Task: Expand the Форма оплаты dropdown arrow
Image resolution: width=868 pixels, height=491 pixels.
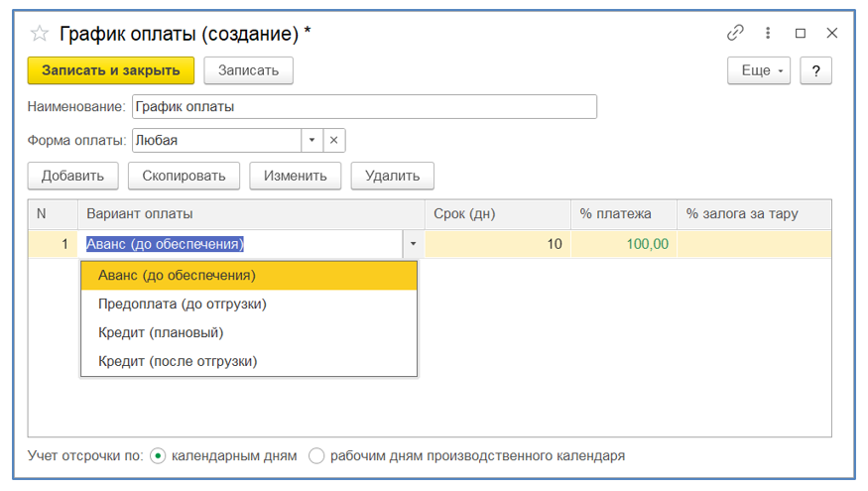Action: pos(311,140)
